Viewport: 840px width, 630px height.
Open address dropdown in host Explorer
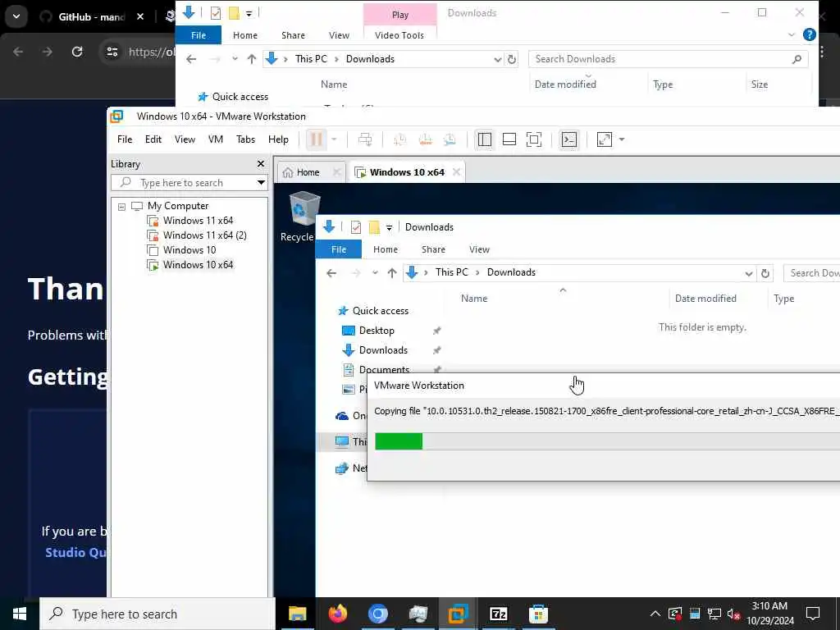(x=497, y=59)
